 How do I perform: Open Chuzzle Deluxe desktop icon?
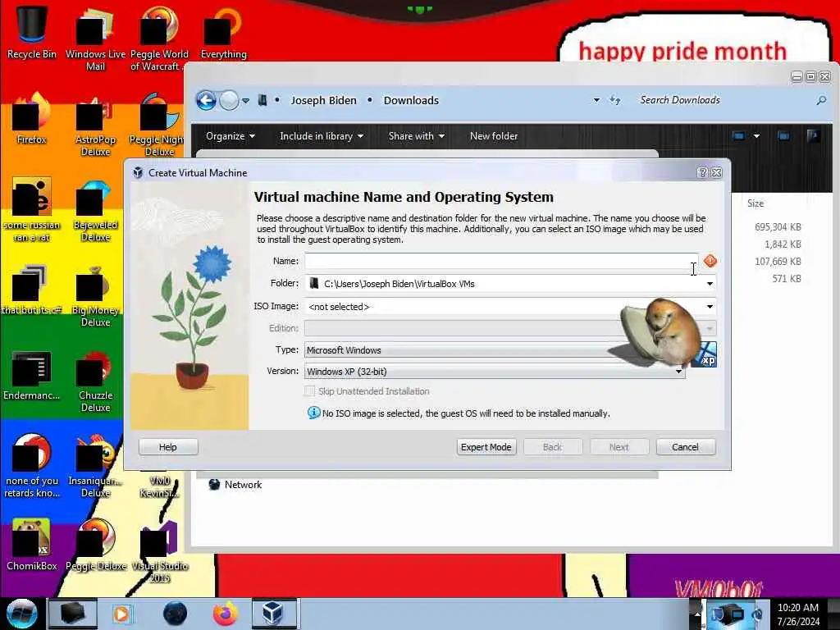[x=95, y=381]
